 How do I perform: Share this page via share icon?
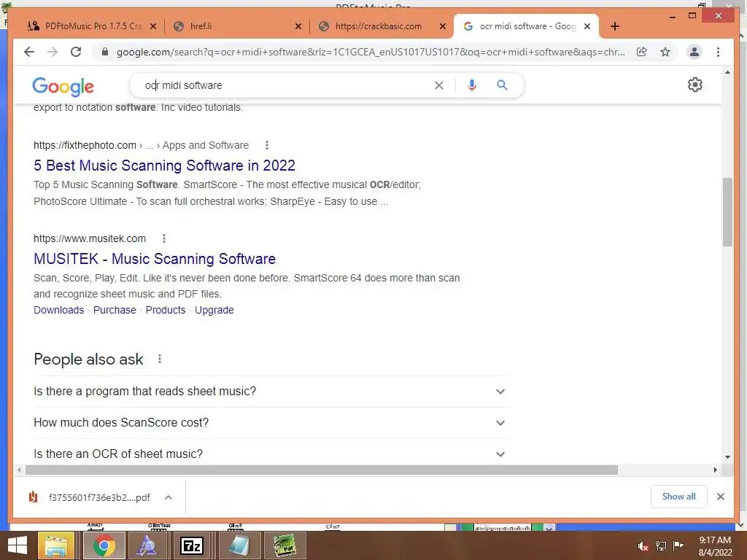click(x=642, y=52)
